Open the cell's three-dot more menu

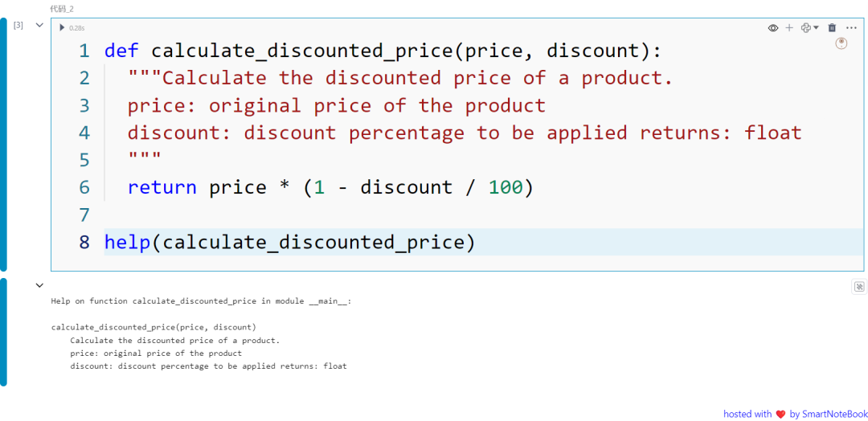851,28
